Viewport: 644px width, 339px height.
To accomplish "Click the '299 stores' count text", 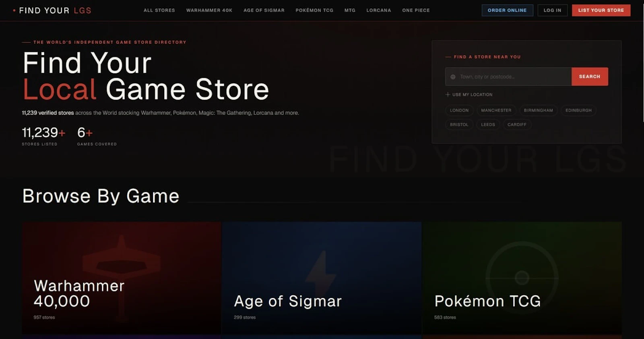I will pos(245,318).
